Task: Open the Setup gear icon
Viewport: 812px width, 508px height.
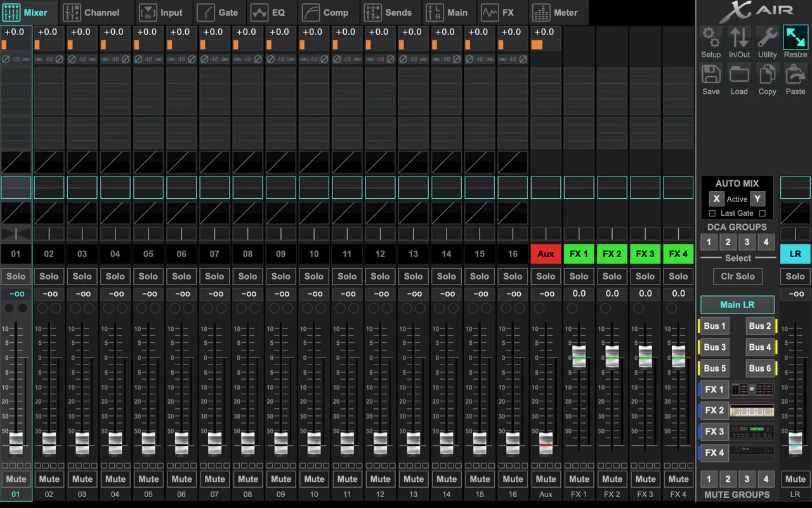Action: coord(711,37)
